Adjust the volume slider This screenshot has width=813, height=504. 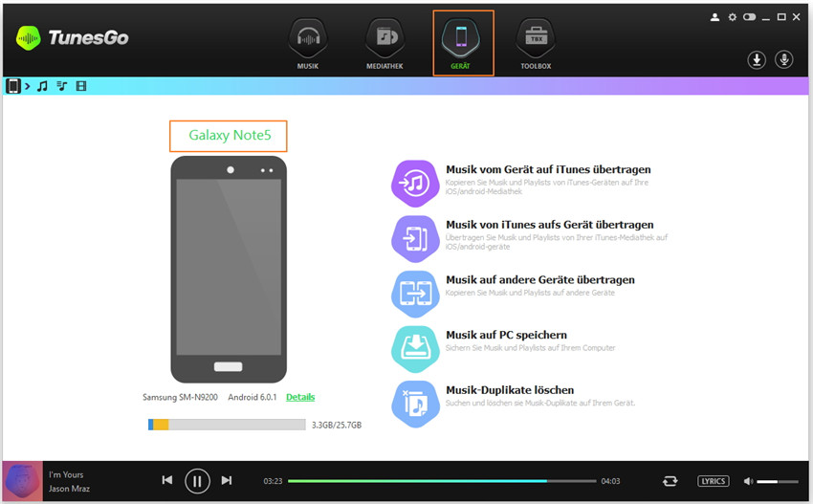point(778,482)
